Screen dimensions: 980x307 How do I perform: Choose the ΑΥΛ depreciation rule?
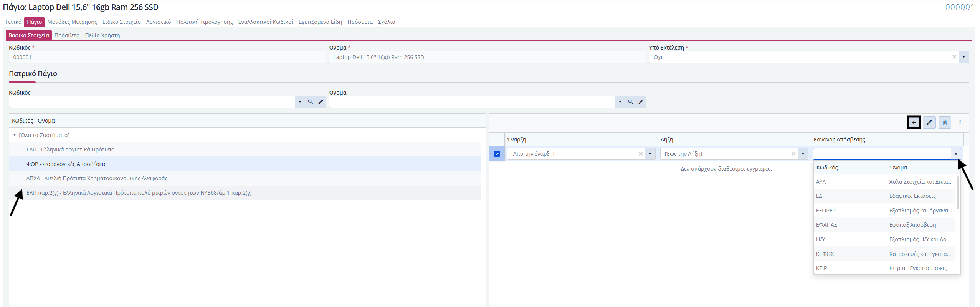(x=884, y=182)
